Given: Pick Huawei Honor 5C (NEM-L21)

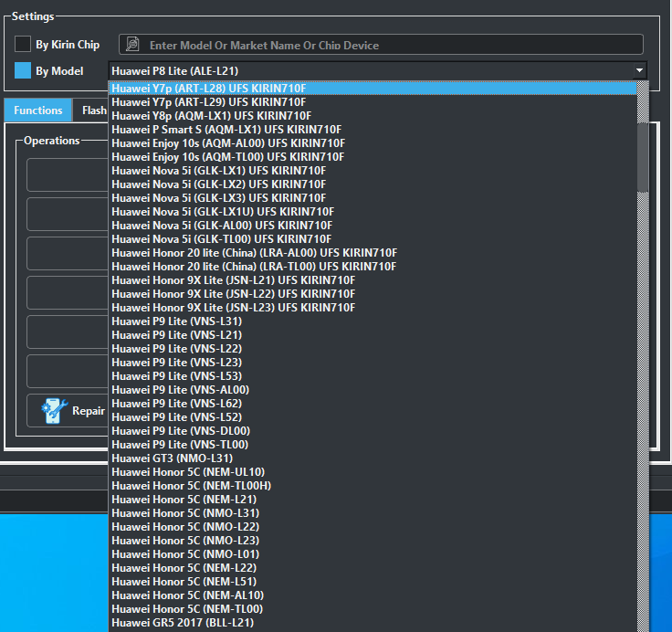Looking at the screenshot, I should (373, 500).
